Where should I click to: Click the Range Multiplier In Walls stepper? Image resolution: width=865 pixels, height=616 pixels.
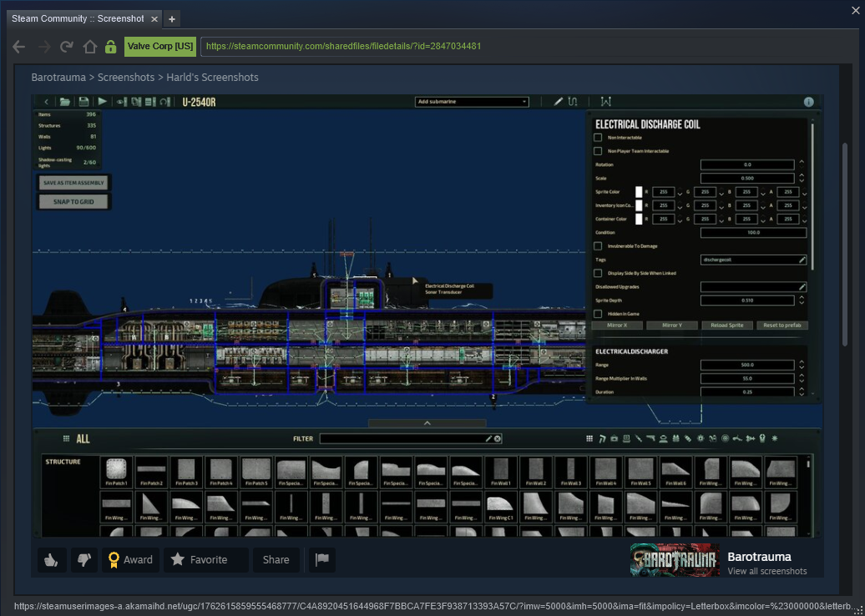click(802, 379)
